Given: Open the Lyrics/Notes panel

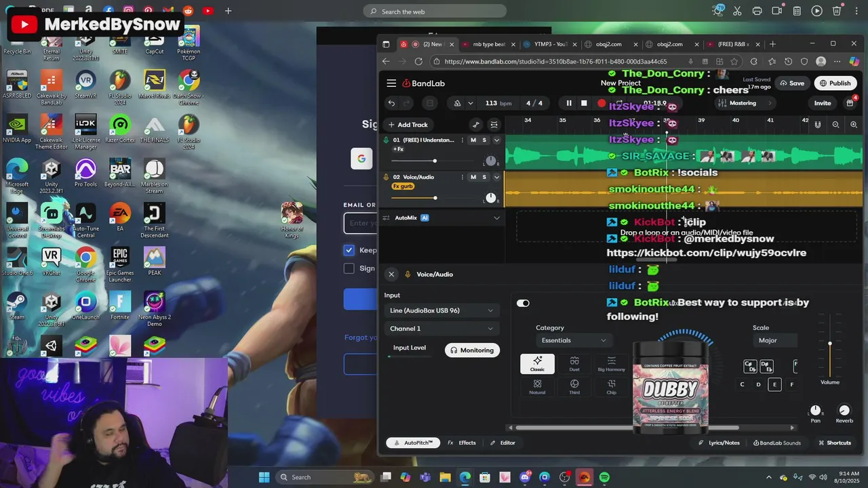Looking at the screenshot, I should pyautogui.click(x=719, y=443).
